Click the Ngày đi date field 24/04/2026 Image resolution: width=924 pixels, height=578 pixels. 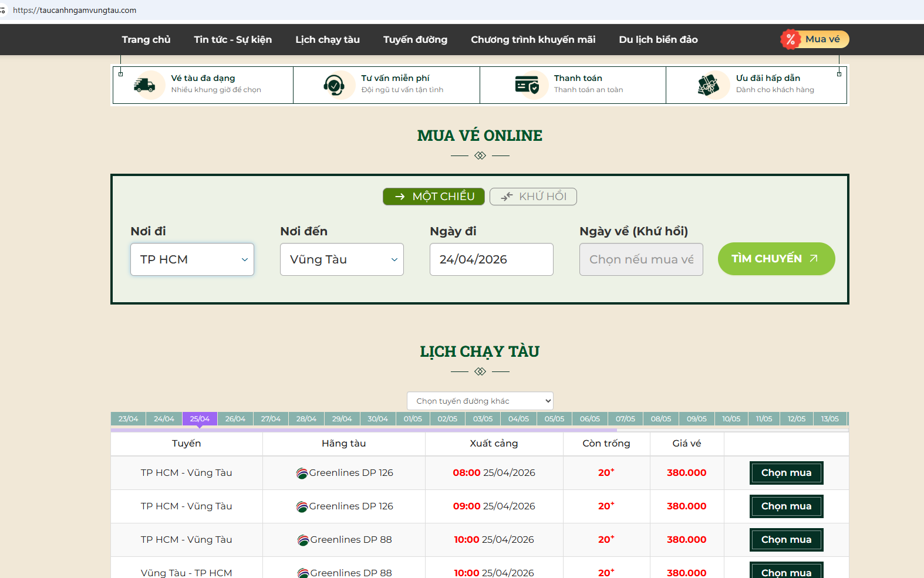click(x=491, y=259)
